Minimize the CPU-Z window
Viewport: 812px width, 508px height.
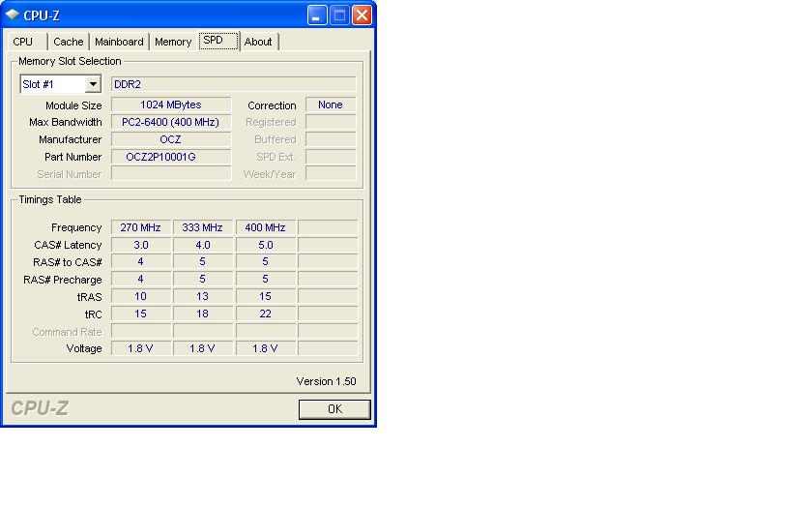317,15
